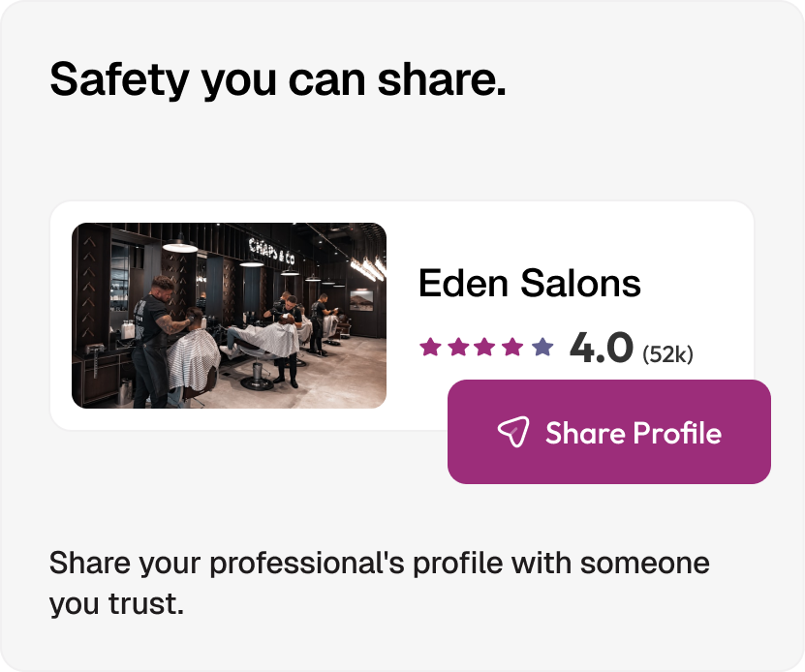The width and height of the screenshot is (805, 672).
Task: Click the paper plane share icon
Action: 513,432
